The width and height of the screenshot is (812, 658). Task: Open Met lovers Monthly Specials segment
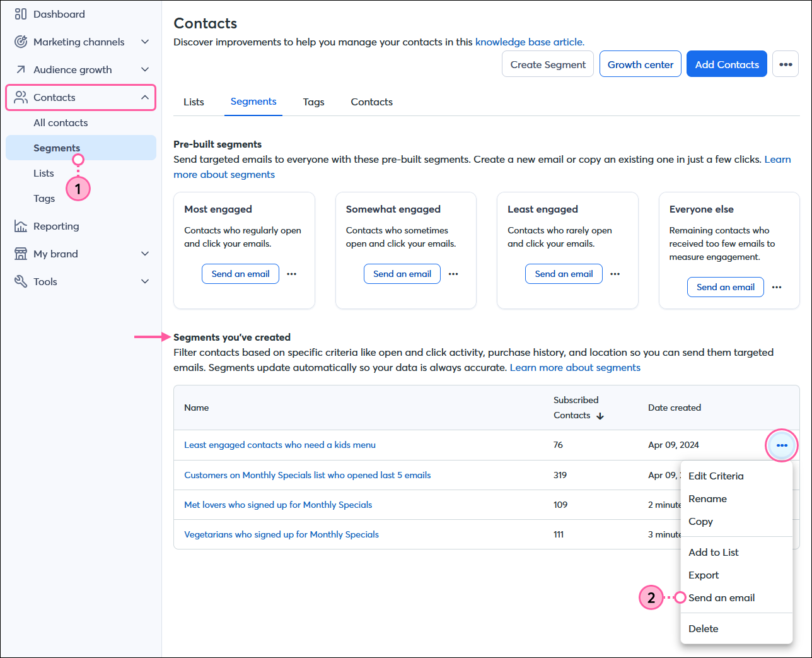[x=278, y=505]
